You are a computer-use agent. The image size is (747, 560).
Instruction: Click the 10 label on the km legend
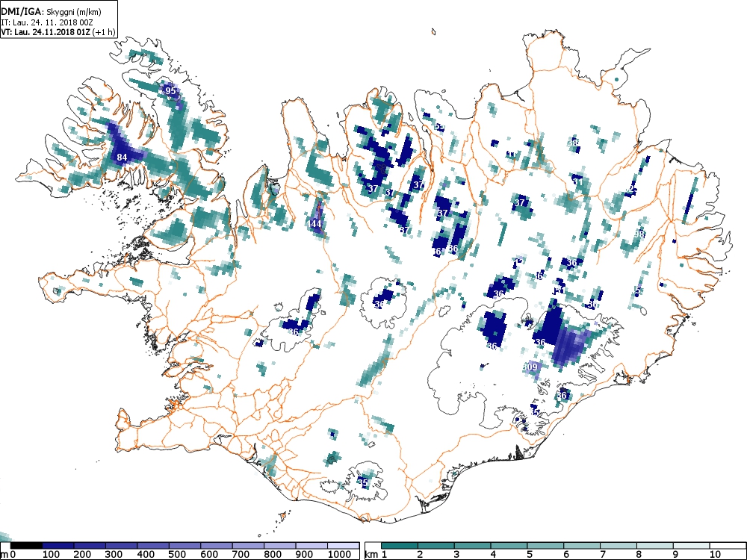pos(715,554)
